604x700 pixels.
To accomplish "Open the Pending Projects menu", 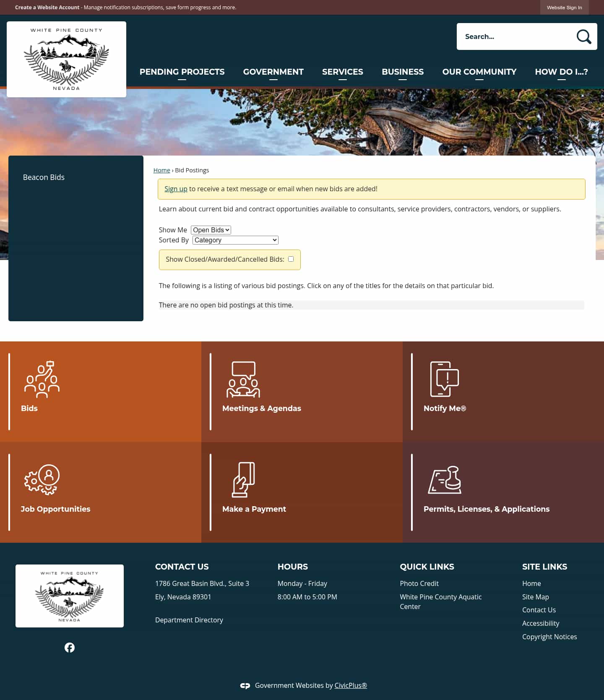I will coord(182,72).
